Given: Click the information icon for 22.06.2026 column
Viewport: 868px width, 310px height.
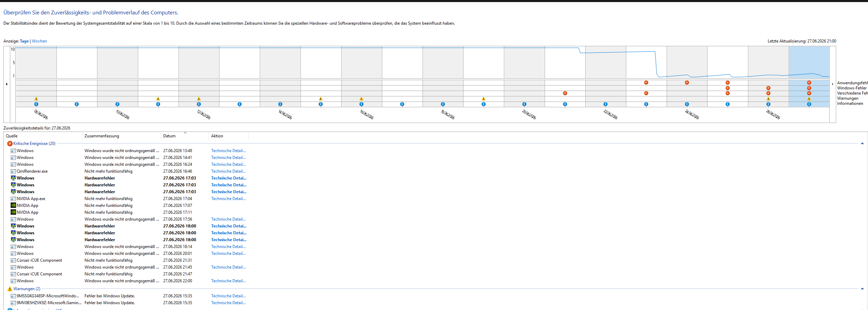Looking at the screenshot, I should pos(605,104).
